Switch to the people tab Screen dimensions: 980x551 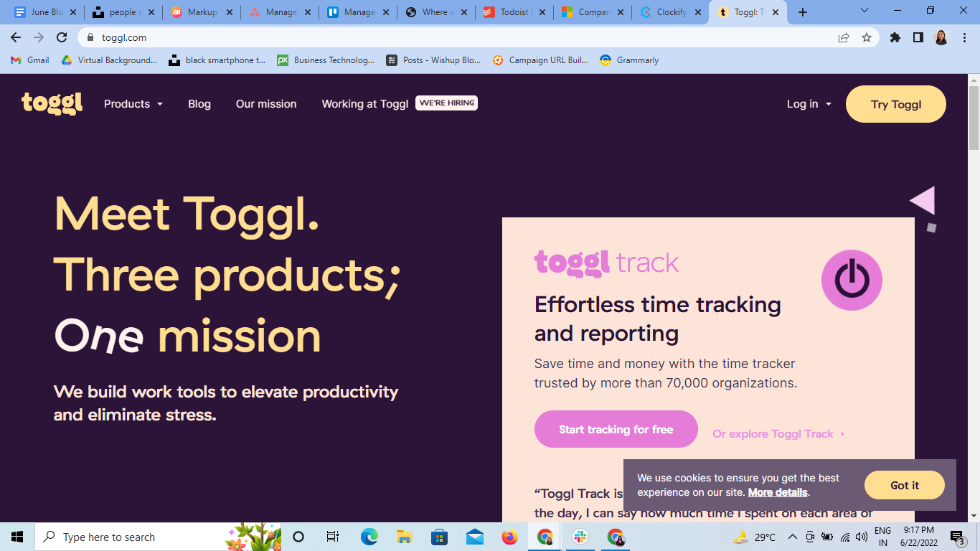(x=123, y=12)
